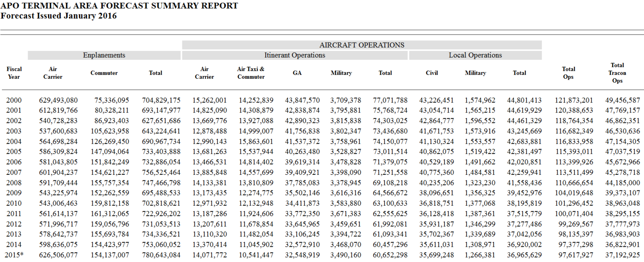
Task: Select the Total Tracon Ops column header
Action: pos(617,73)
